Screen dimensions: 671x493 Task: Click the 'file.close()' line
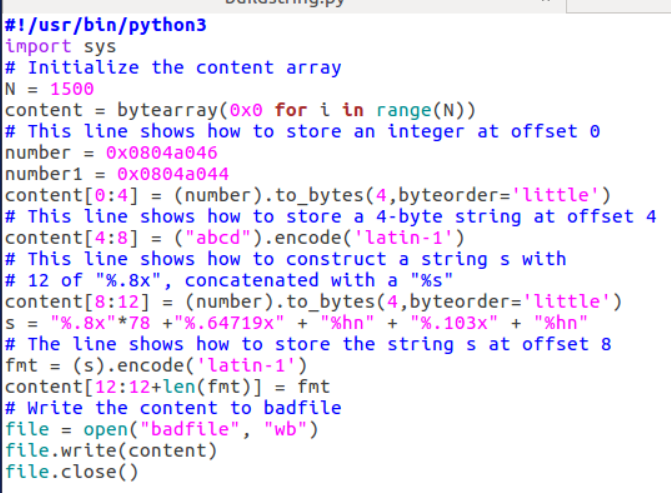72,472
